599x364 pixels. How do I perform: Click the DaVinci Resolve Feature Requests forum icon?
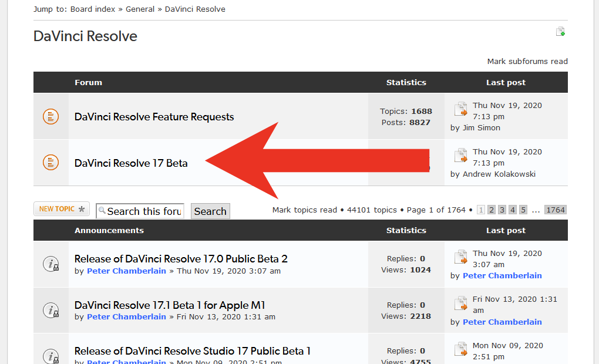click(x=51, y=116)
